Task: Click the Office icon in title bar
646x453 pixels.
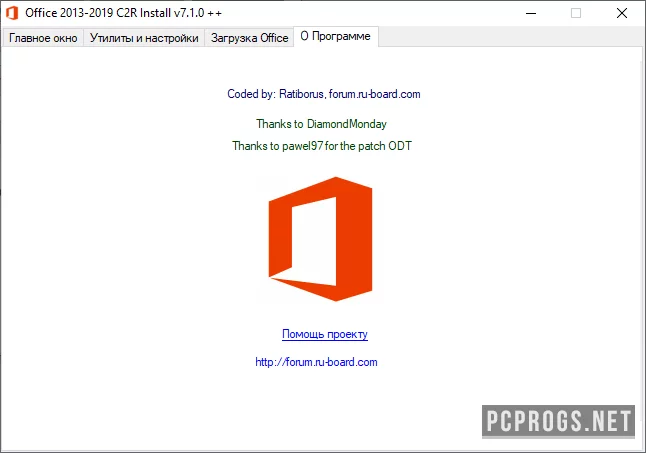Action: pos(12,13)
